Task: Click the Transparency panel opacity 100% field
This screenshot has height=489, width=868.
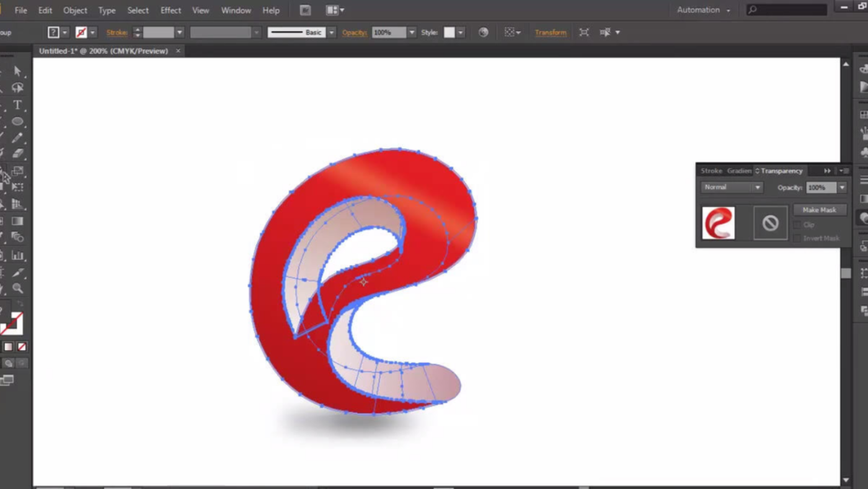Action: pyautogui.click(x=821, y=187)
